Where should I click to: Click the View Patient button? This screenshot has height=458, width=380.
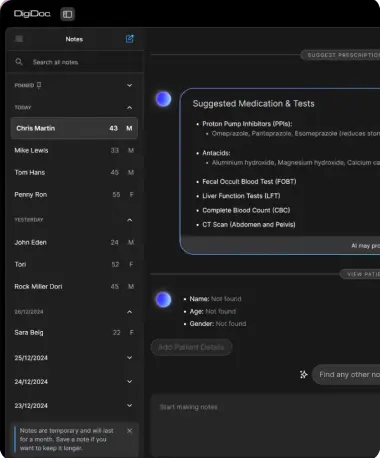coord(360,274)
